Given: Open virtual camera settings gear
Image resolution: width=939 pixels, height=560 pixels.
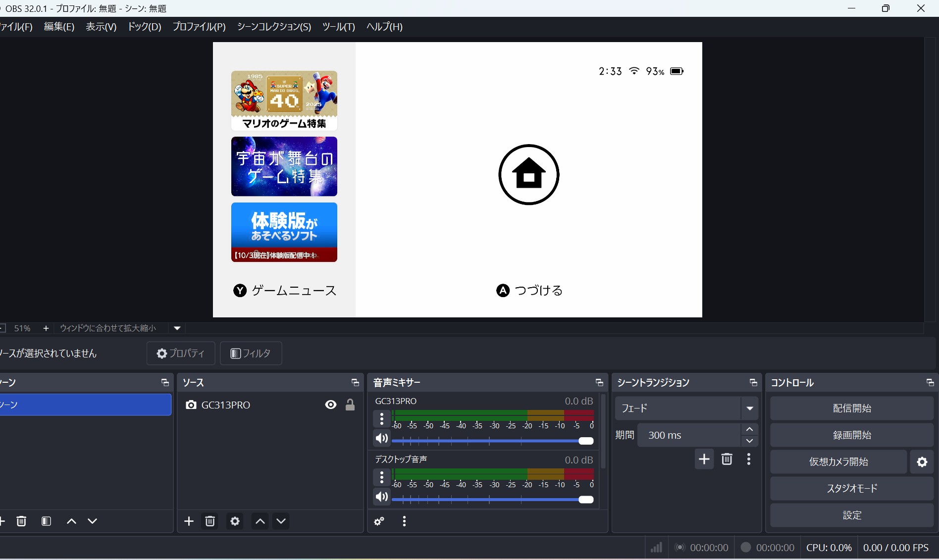Looking at the screenshot, I should (922, 462).
